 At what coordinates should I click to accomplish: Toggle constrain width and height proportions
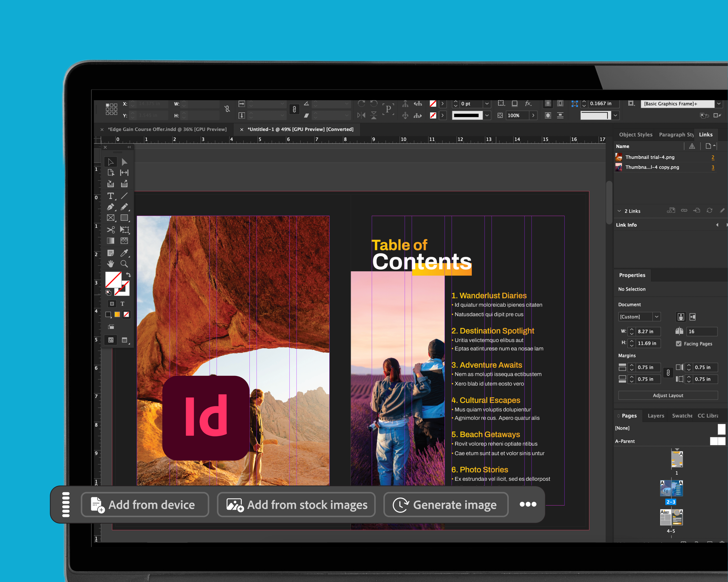[227, 109]
